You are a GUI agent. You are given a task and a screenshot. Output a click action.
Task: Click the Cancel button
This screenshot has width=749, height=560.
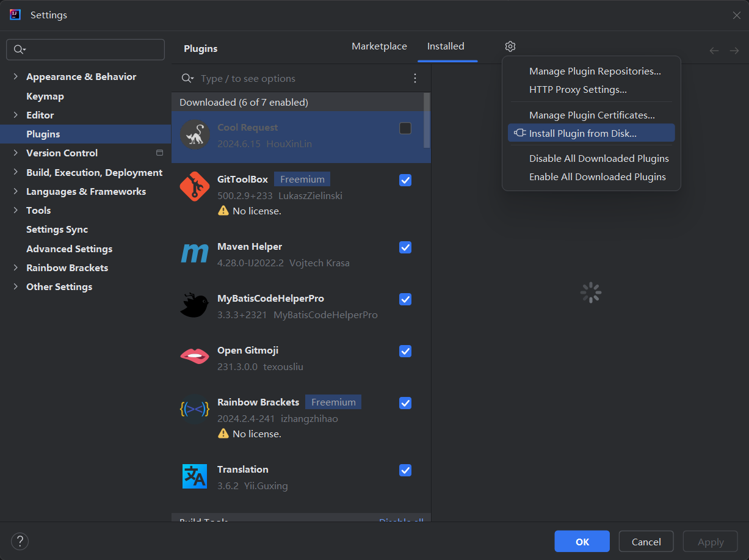click(x=646, y=542)
